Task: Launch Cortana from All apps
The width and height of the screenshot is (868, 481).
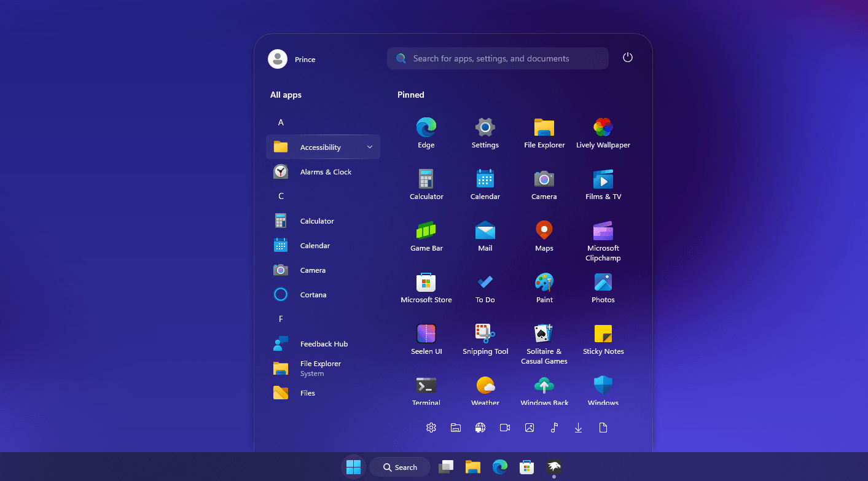Action: click(x=323, y=295)
